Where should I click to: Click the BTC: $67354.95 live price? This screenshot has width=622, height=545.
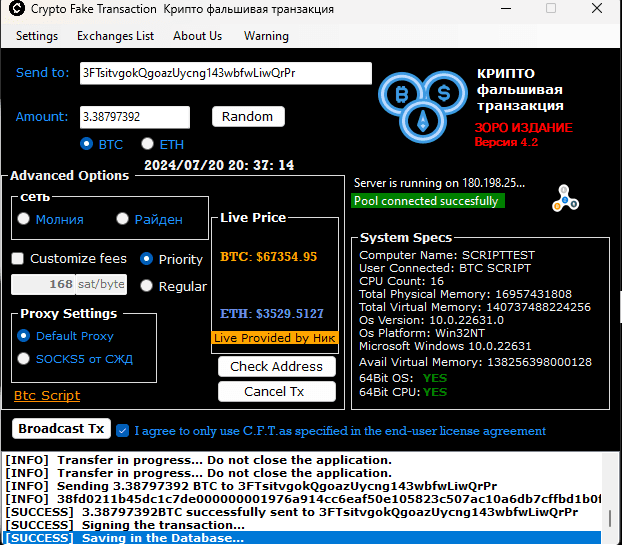(269, 257)
